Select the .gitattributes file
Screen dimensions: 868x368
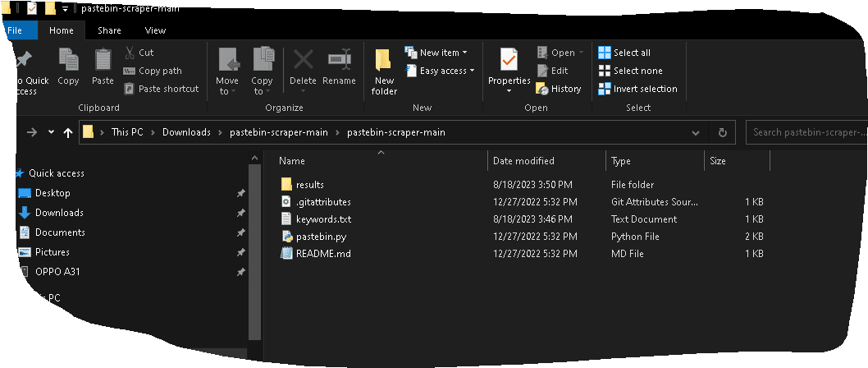[x=323, y=202]
